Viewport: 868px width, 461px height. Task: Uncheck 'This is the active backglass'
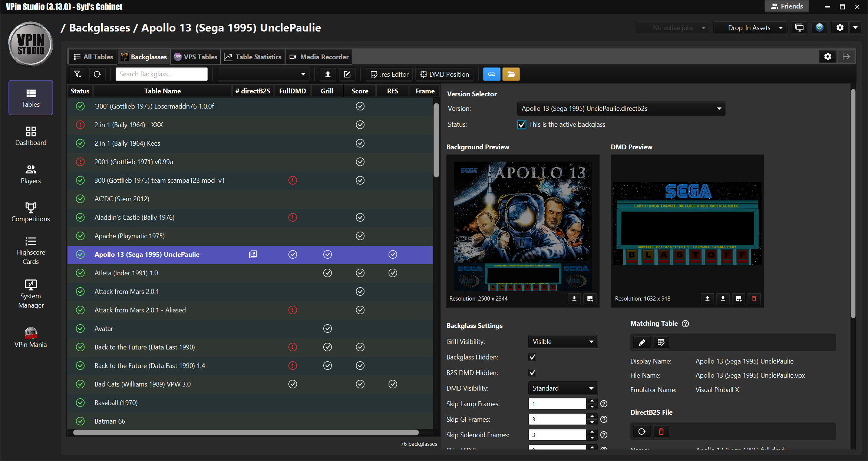coord(521,125)
